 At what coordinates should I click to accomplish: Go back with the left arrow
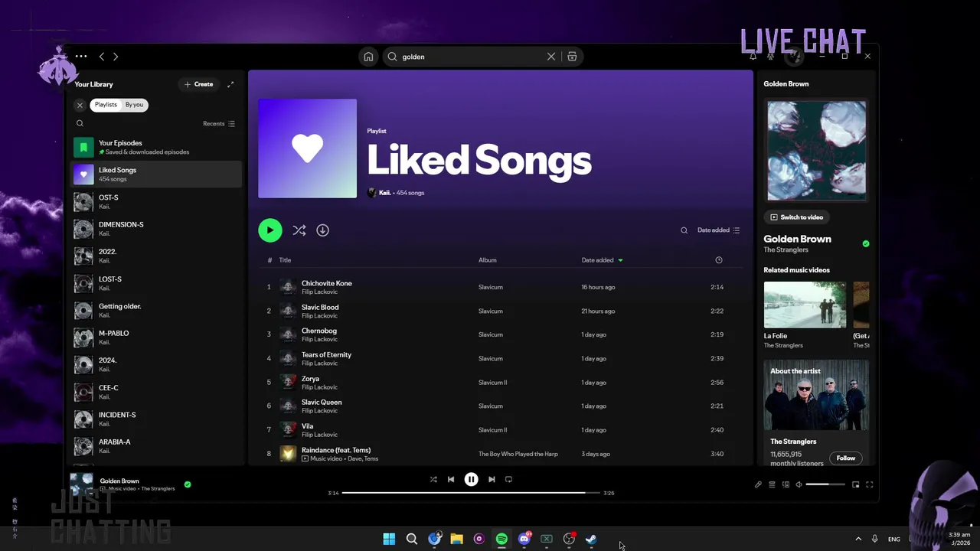click(101, 57)
